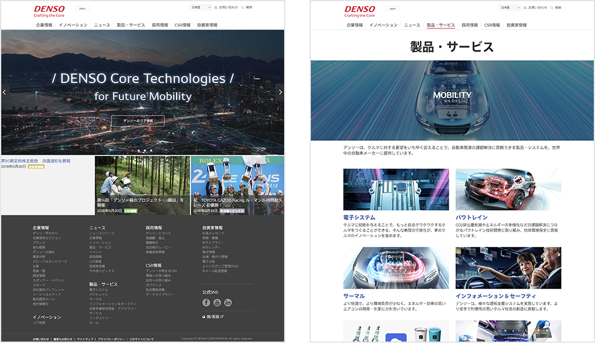The width and height of the screenshot is (595, 364).
Task: Select highlighted 製品・サービス tab in right nav
Action: (x=441, y=25)
